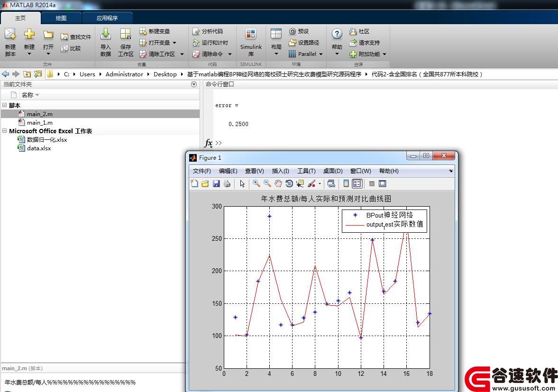The height and width of the screenshot is (392, 558).
Task: Click 保存工作区 (Save Workspace) icon
Action: click(x=126, y=34)
